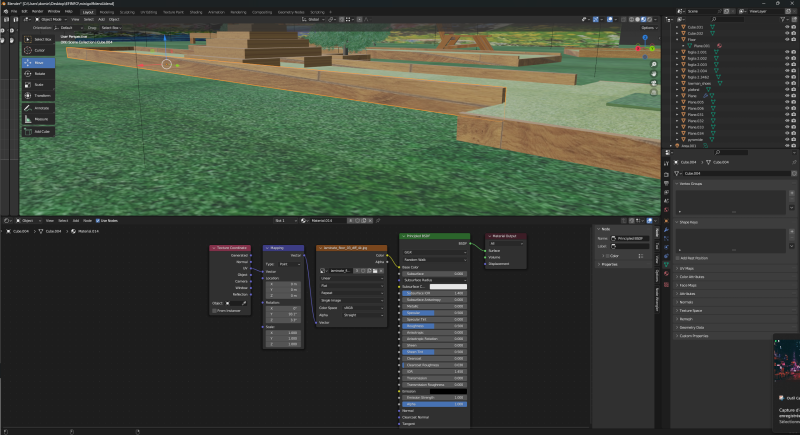
Task: Unlink material with X next to Material.014
Action: tap(370, 221)
